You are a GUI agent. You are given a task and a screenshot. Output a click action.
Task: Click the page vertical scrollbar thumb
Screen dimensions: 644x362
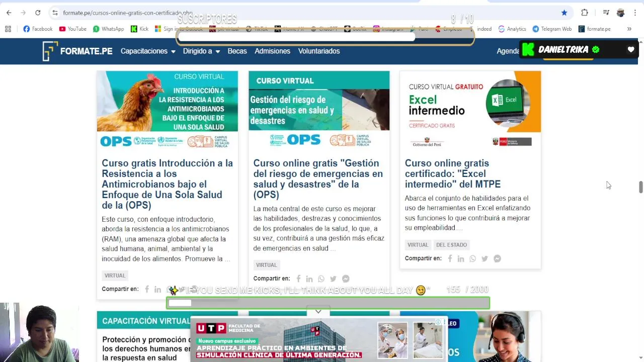[x=640, y=187]
